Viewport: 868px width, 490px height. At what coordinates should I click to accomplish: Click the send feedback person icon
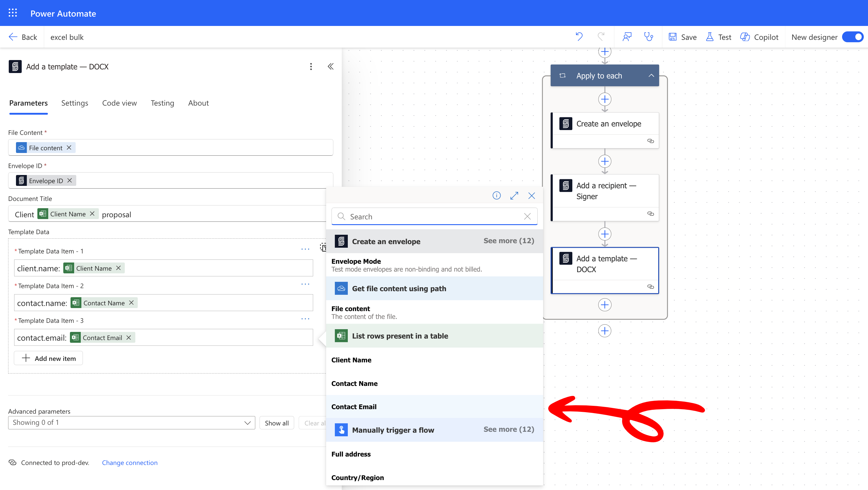(x=627, y=37)
